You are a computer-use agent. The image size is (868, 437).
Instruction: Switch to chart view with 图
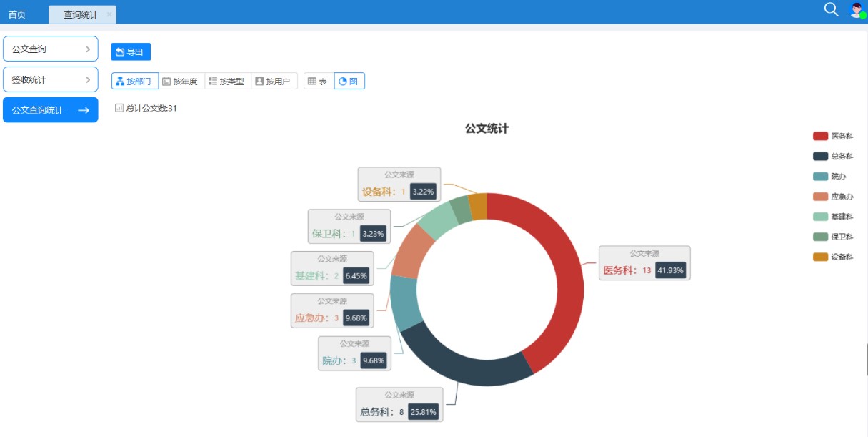click(349, 82)
